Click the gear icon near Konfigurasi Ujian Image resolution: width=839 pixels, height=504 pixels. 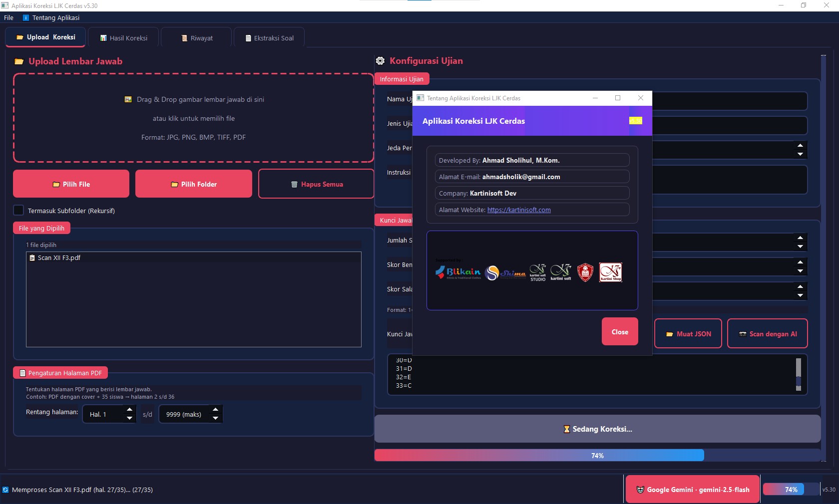[380, 61]
